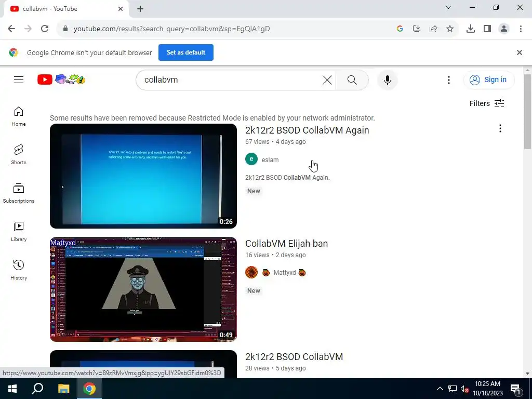Open the -Mattyxd- channel avatar
This screenshot has width=532, height=399.
point(251,272)
